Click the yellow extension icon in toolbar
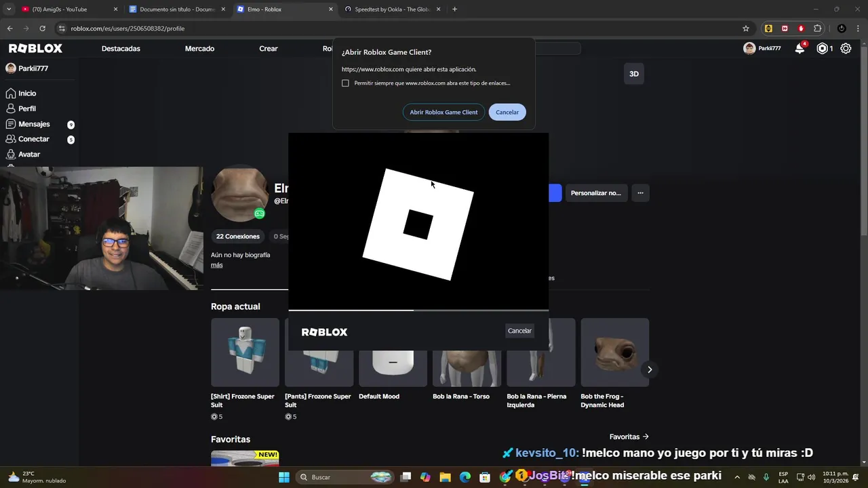868x488 pixels. [x=768, y=28]
